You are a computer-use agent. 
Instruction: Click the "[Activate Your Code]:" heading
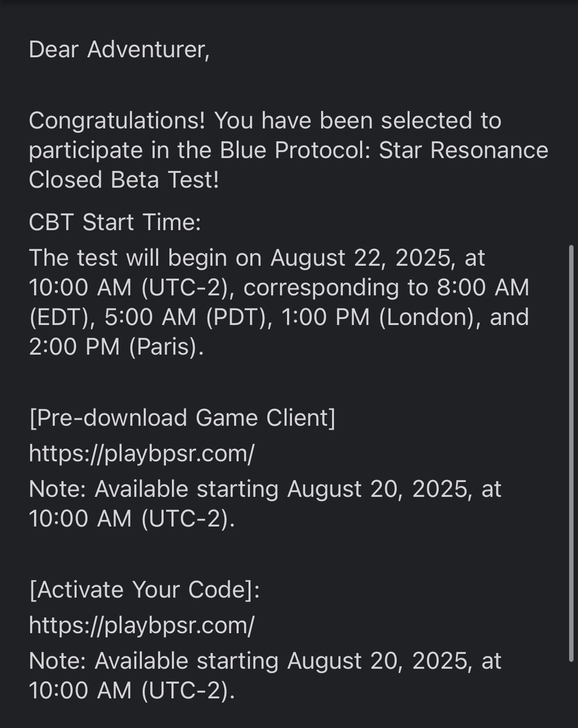click(144, 590)
